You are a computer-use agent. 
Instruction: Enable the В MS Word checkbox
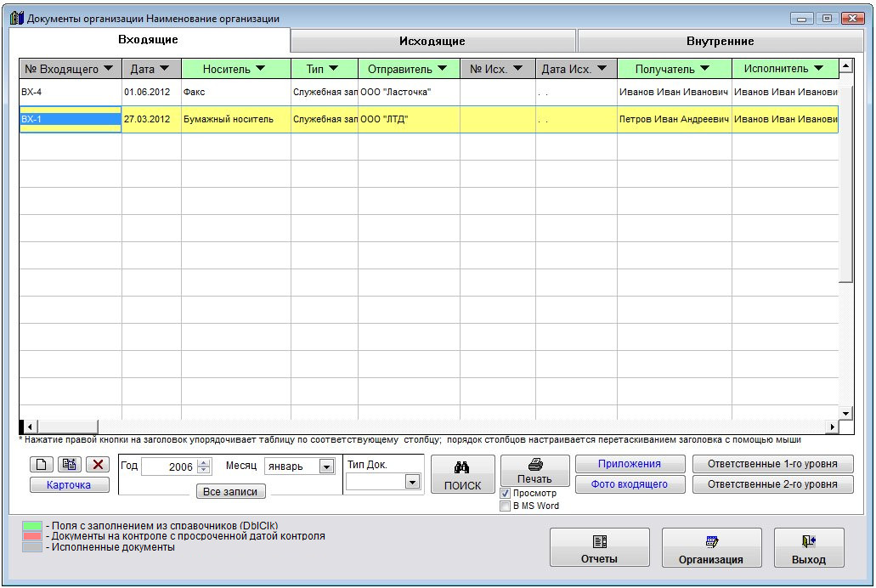click(506, 506)
